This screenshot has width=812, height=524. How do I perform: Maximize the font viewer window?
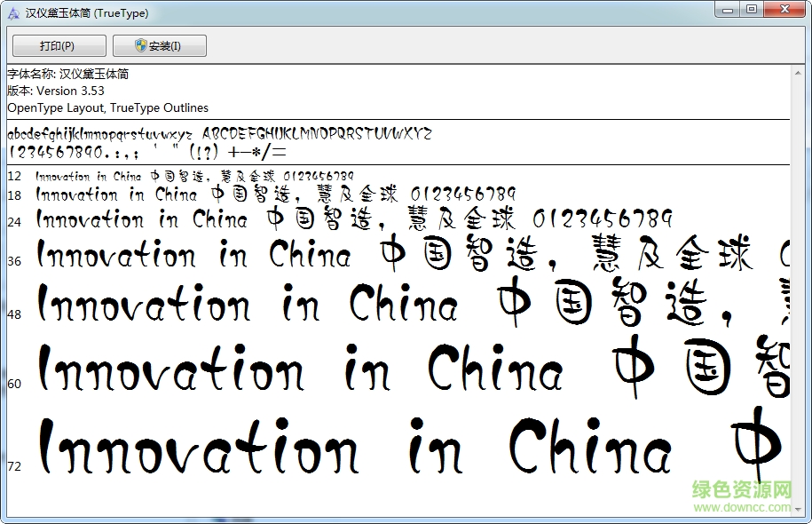752,10
